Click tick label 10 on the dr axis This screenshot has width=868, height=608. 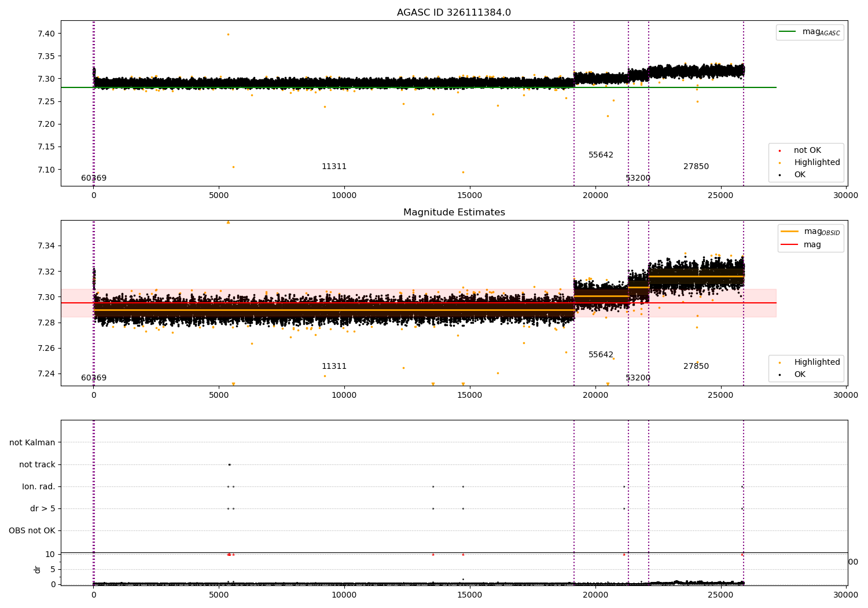pyautogui.click(x=50, y=555)
